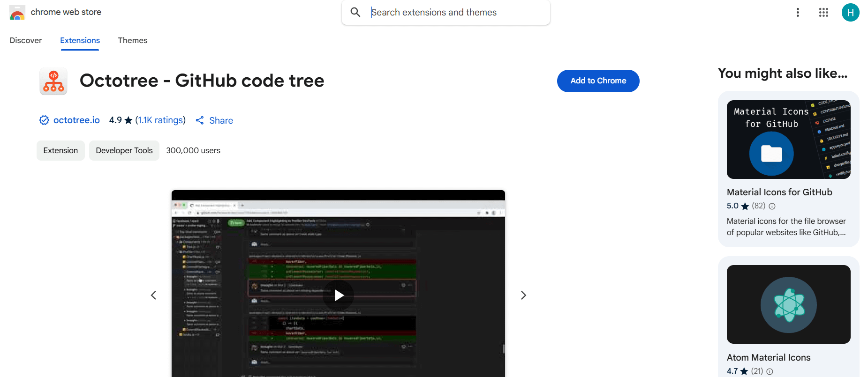Click info icon next to (82) ratings
The image size is (868, 377).
point(772,206)
